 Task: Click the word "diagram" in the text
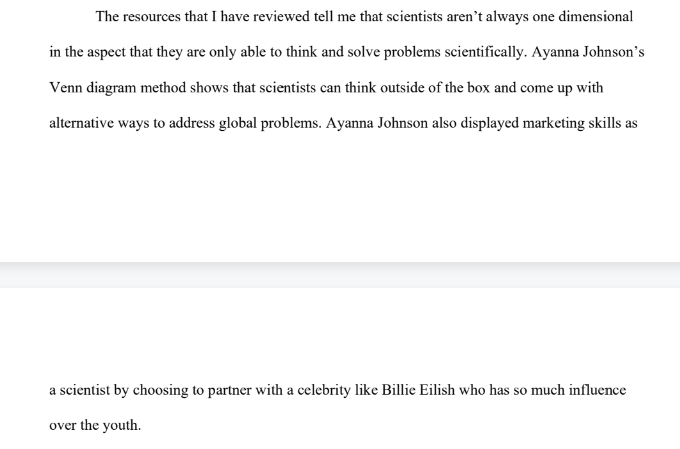(x=122, y=88)
